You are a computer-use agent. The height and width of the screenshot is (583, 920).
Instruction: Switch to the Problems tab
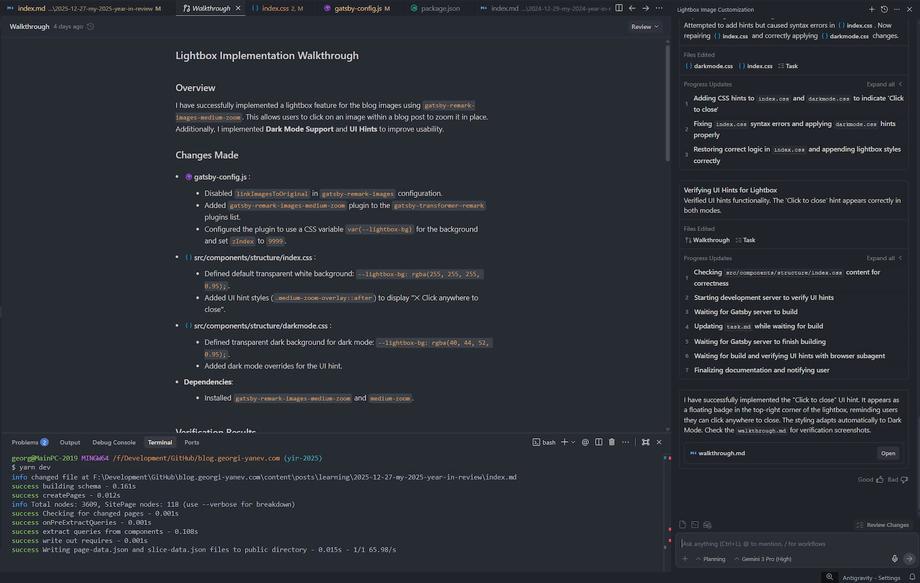point(29,442)
